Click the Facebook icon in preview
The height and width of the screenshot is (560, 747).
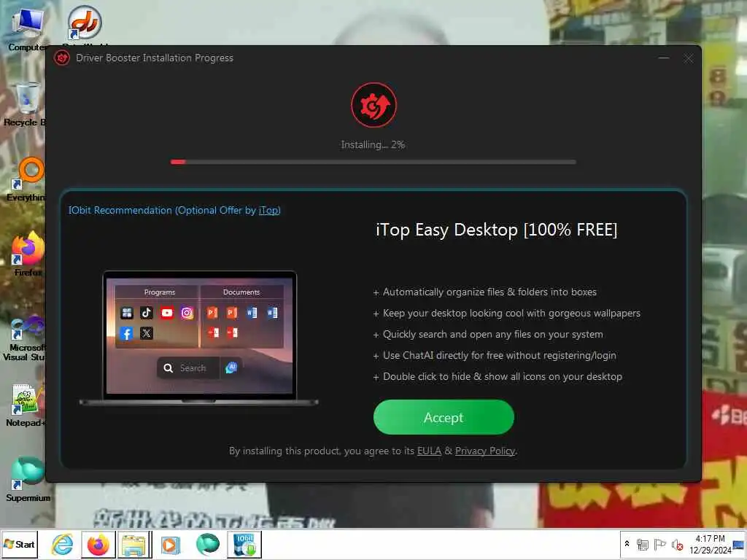(126, 333)
